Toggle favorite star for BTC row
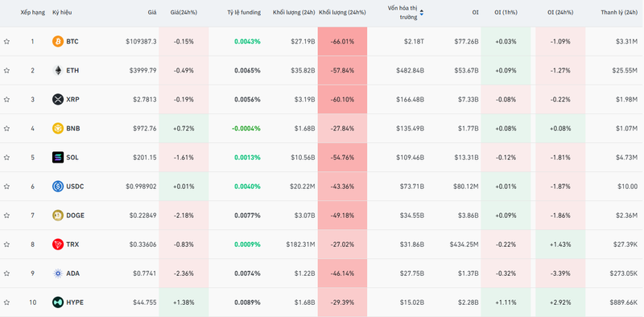Image resolution: width=644 pixels, height=317 pixels. pos(6,42)
